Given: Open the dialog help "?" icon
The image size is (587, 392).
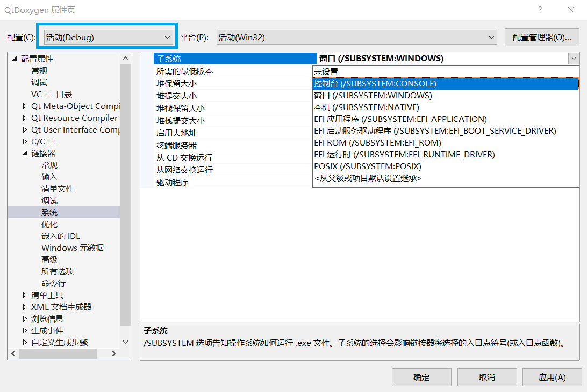Looking at the screenshot, I should click(540, 10).
